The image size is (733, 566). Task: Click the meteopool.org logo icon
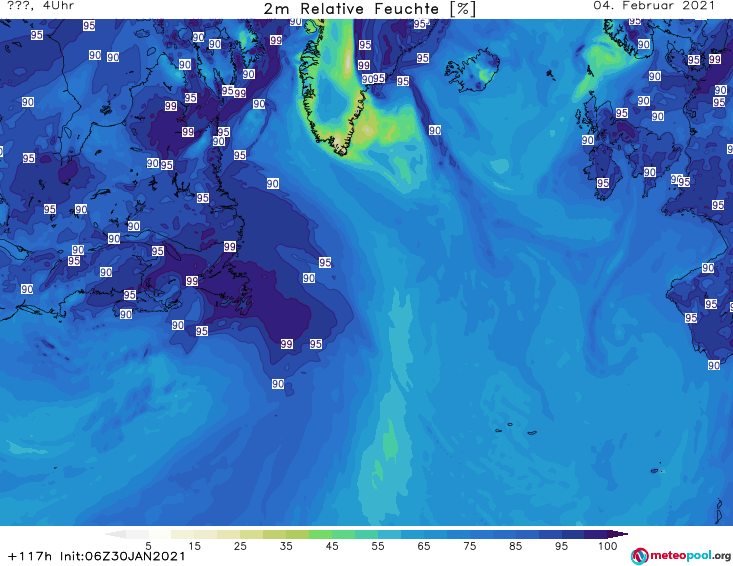(x=639, y=556)
